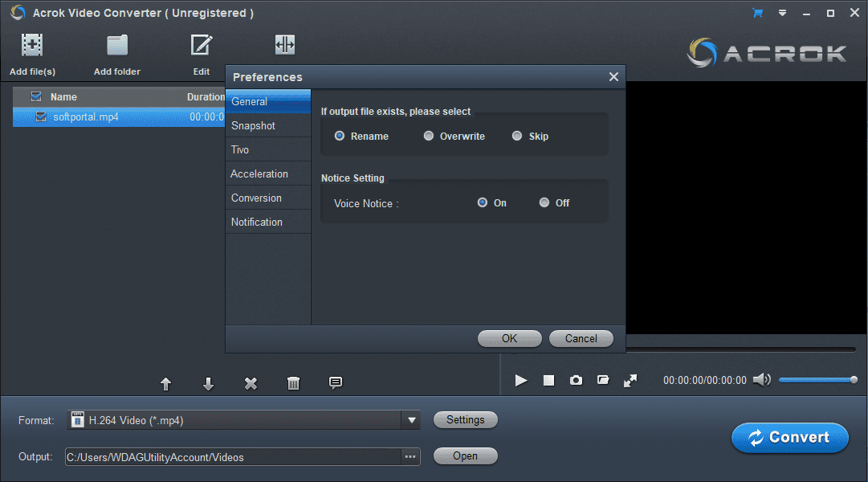The height and width of the screenshot is (482, 868).
Task: Select the Overwrite radio option
Action: (x=429, y=136)
